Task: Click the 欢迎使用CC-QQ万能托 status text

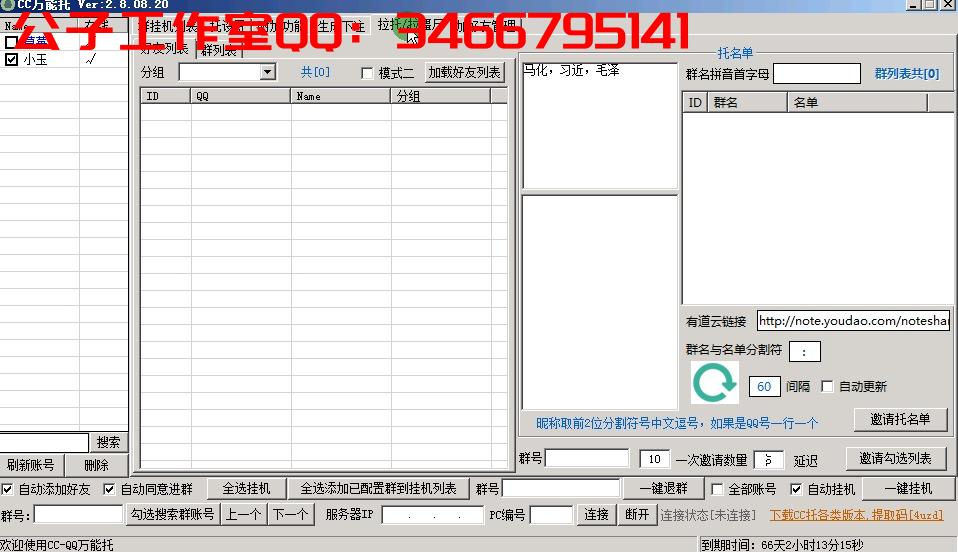Action: tap(57, 545)
